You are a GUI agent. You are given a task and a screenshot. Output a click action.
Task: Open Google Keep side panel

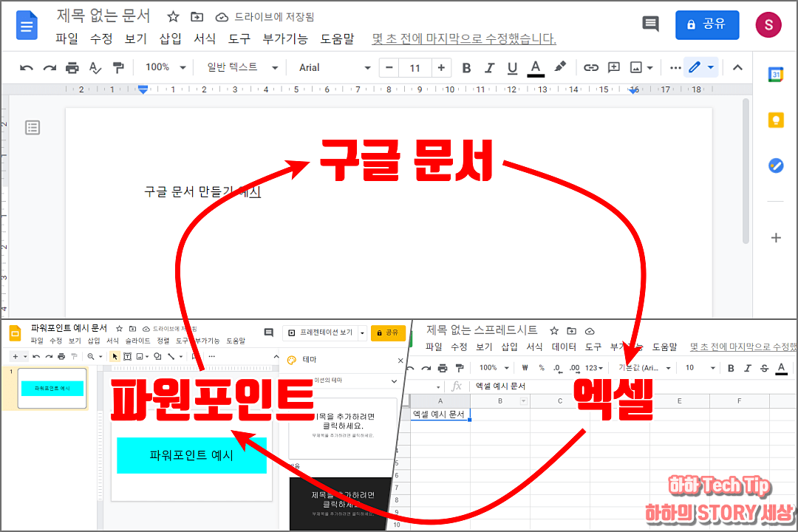pyautogui.click(x=776, y=120)
